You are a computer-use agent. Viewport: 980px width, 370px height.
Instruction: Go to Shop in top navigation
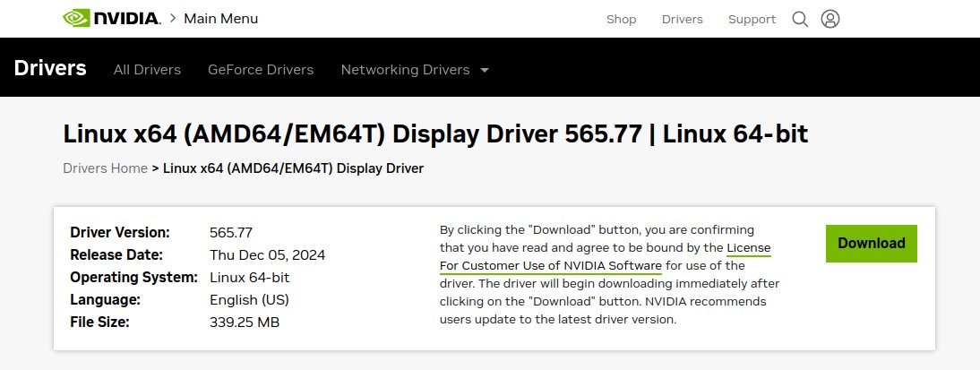(622, 20)
